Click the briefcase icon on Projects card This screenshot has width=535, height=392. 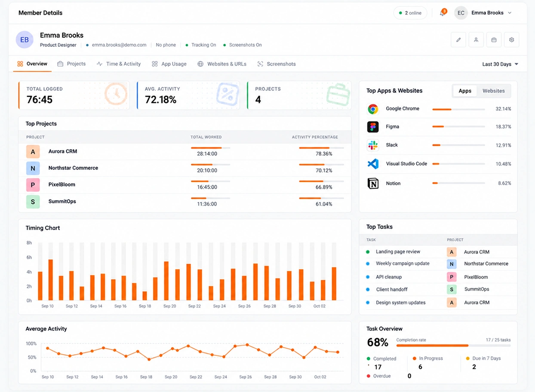point(338,95)
